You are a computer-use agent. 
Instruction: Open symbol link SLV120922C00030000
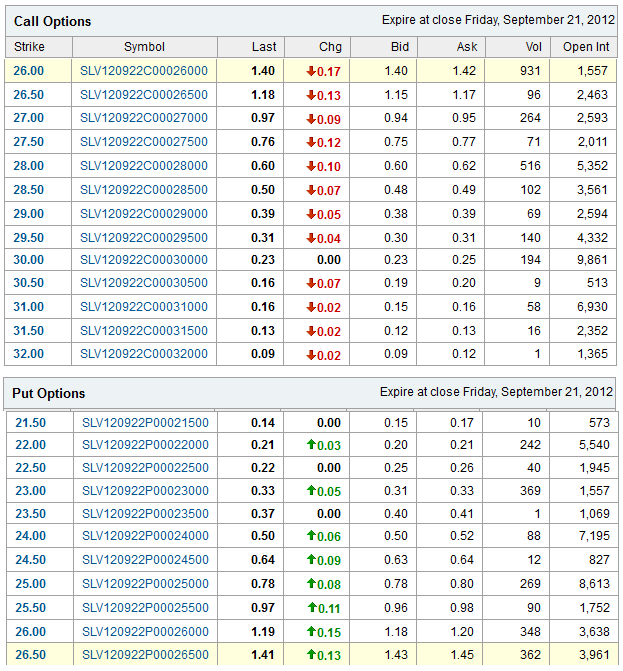144,261
